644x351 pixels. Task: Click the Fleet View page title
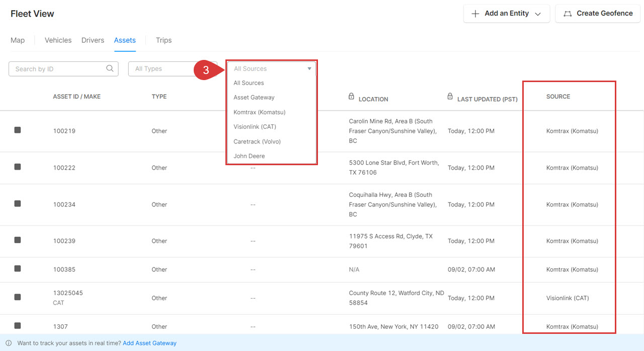32,14
